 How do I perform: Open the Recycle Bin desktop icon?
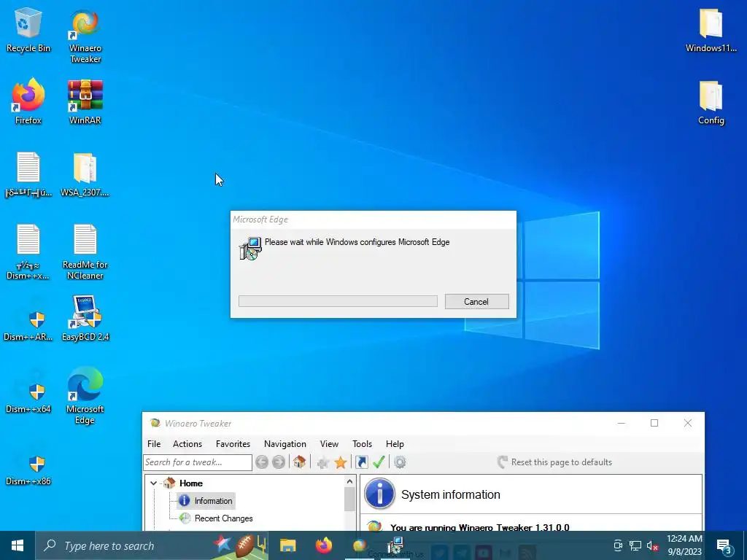coord(28,30)
